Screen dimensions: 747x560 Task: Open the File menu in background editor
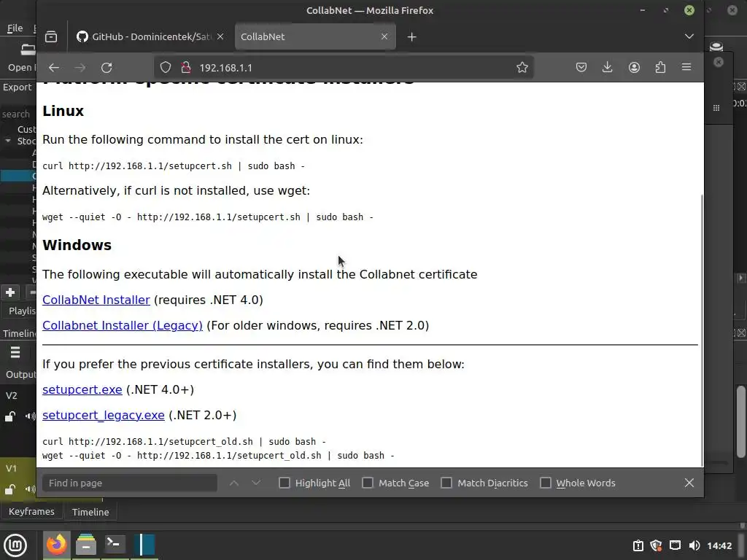(15, 28)
